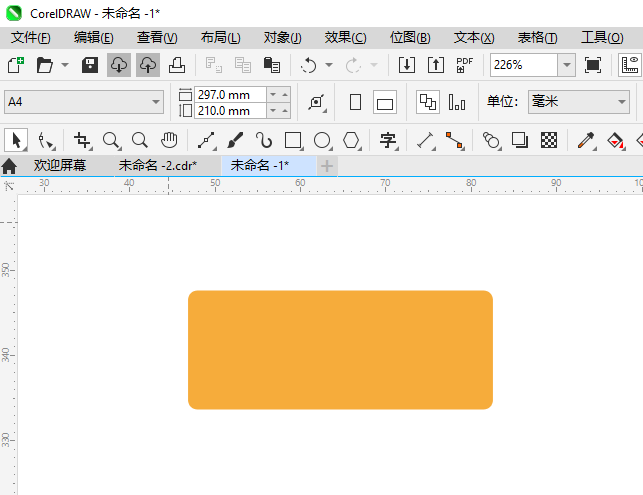Select the Freehand line tool
Viewport: 643px width, 495px height.
(207, 141)
